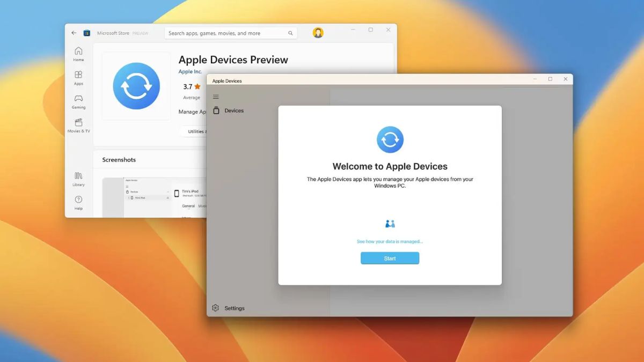Open Library in Microsoft Store sidebar
This screenshot has height=362, width=644.
(x=78, y=179)
